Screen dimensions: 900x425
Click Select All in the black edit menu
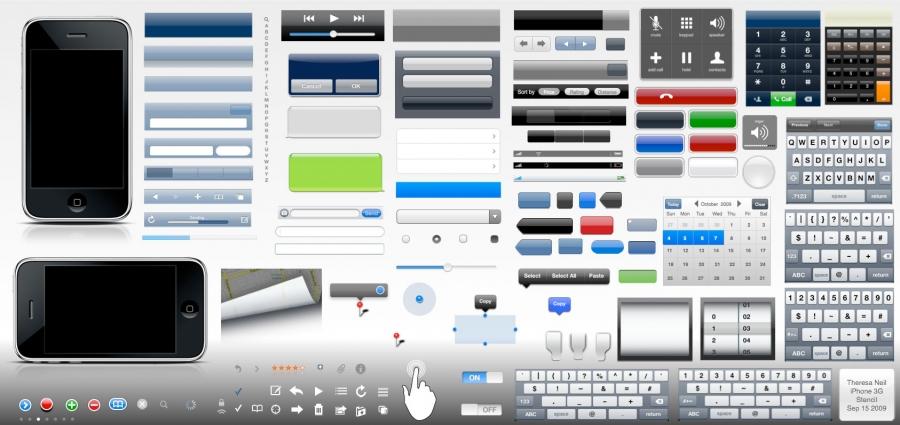564,276
